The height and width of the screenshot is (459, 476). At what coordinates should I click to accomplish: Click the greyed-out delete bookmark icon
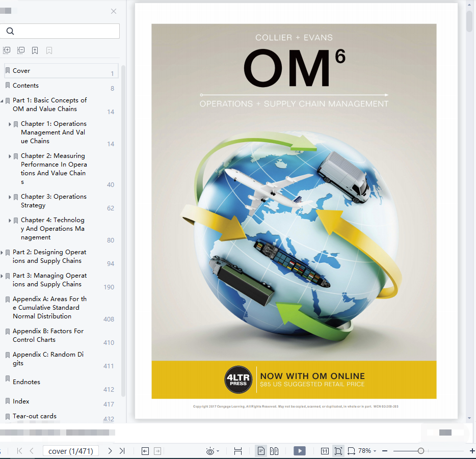click(x=49, y=50)
